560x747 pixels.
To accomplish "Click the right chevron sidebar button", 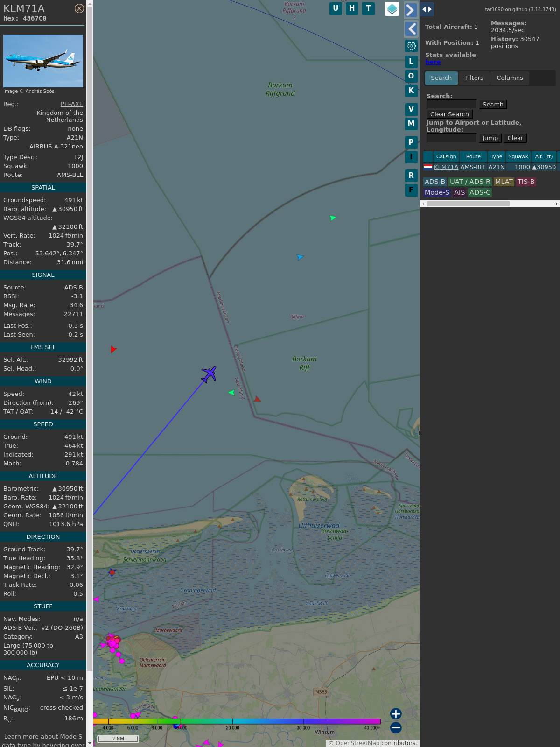I will (x=411, y=10).
